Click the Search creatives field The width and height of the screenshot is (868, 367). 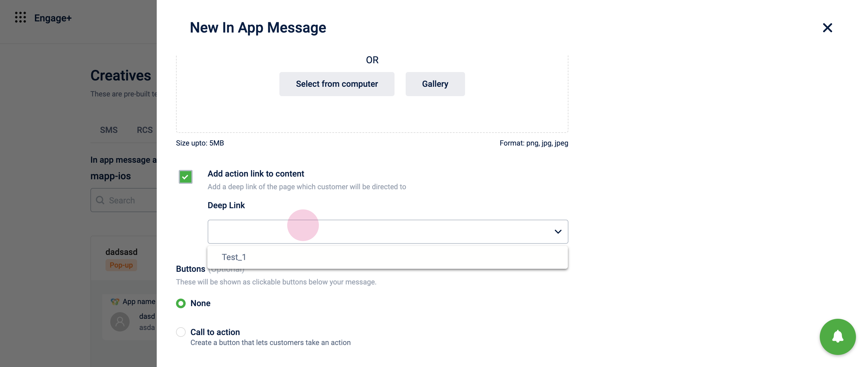tap(124, 200)
